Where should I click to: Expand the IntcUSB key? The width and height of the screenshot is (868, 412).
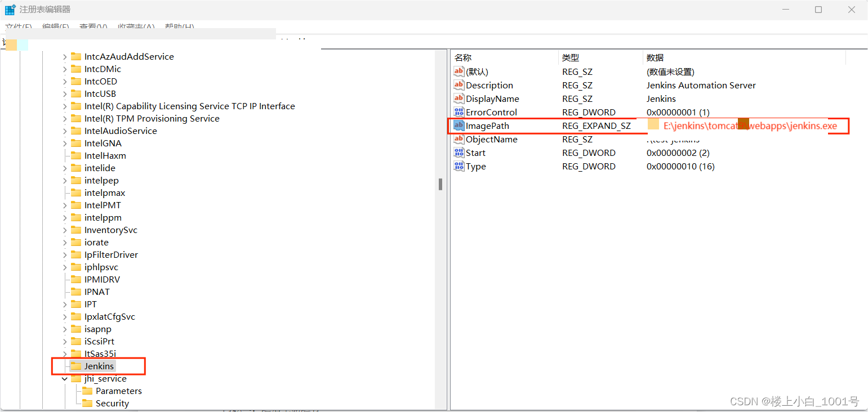coord(65,93)
